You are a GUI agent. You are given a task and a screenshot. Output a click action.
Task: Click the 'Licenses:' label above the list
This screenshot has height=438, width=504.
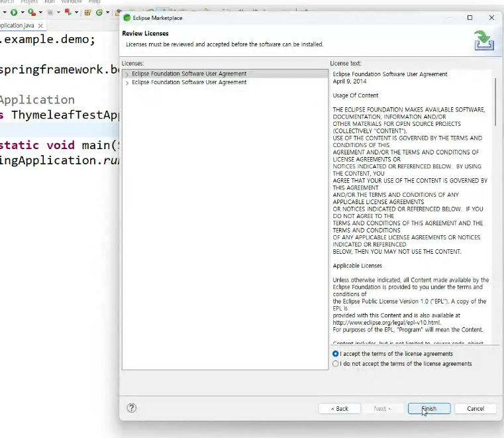click(x=132, y=64)
